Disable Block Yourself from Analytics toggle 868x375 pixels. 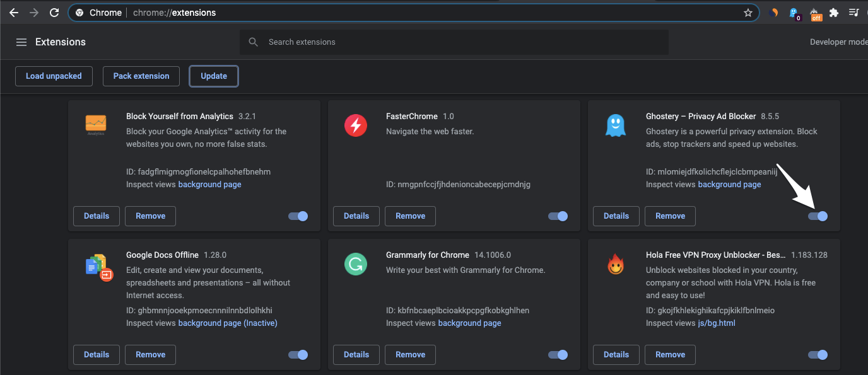pos(298,216)
